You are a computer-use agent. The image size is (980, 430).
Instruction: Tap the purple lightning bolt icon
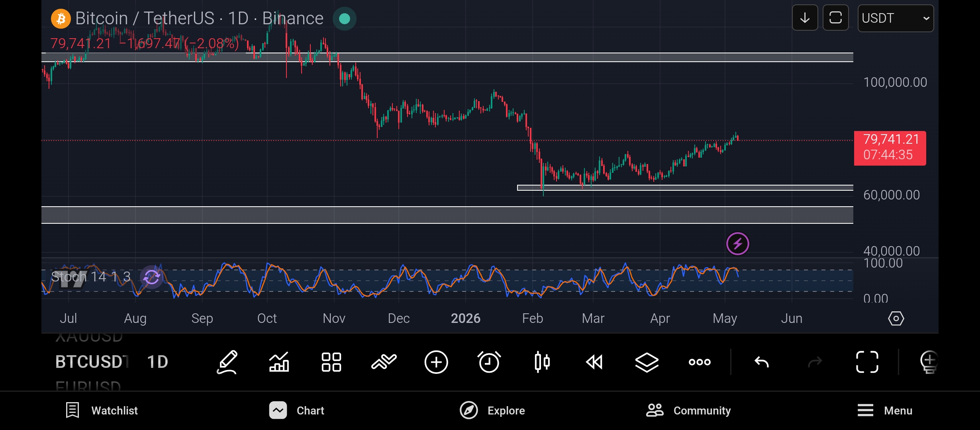coord(737,244)
